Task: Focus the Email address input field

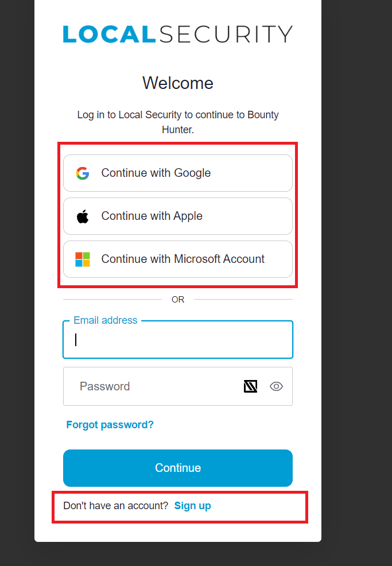Action: coord(178,340)
